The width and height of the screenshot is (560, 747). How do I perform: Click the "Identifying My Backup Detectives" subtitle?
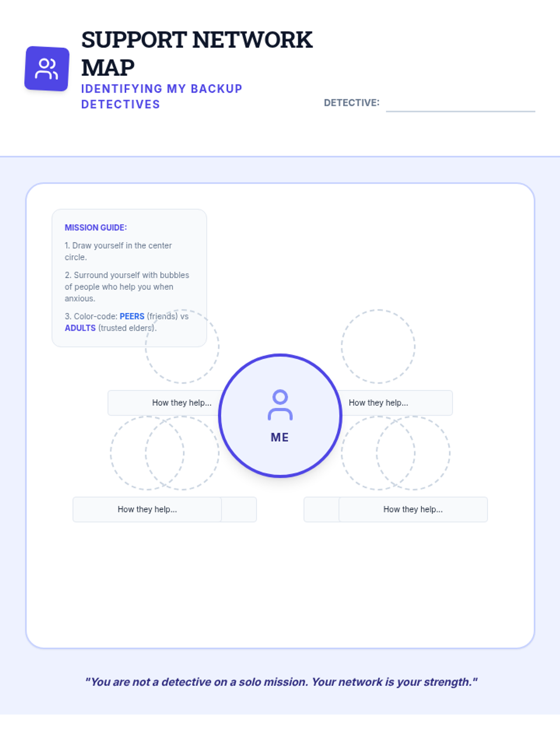click(161, 96)
